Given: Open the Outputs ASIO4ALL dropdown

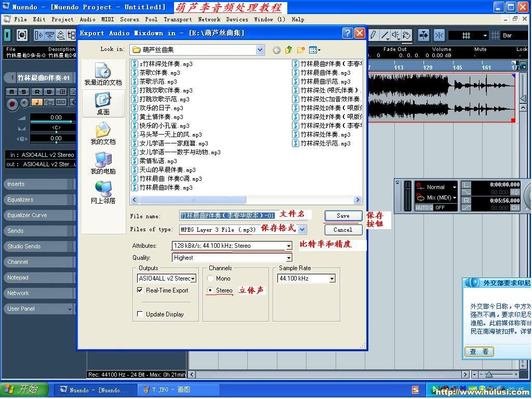Looking at the screenshot, I should pyautogui.click(x=193, y=278).
